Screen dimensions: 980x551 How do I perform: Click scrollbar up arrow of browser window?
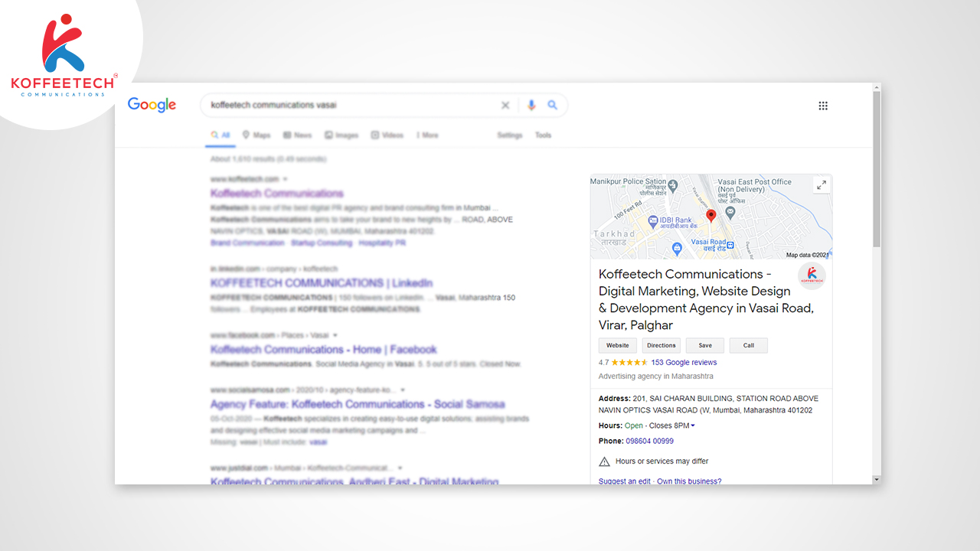877,87
